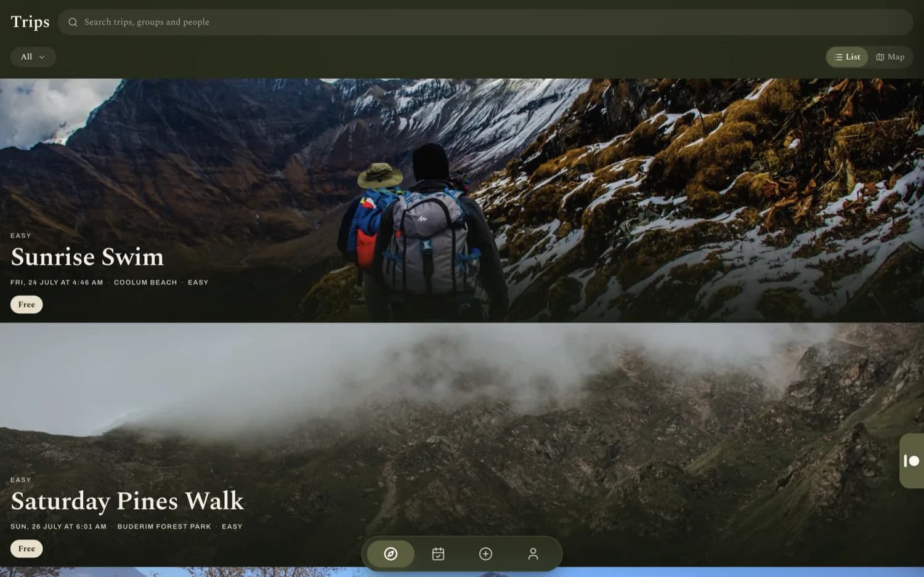Screen dimensions: 924x577
Task: Click the BUDERIM FOREST PARK location text
Action: pos(164,527)
